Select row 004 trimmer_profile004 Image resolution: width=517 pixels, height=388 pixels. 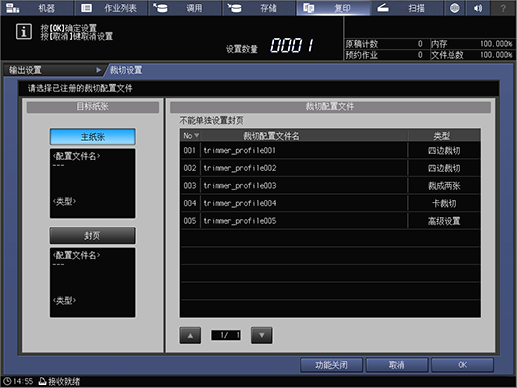330,203
